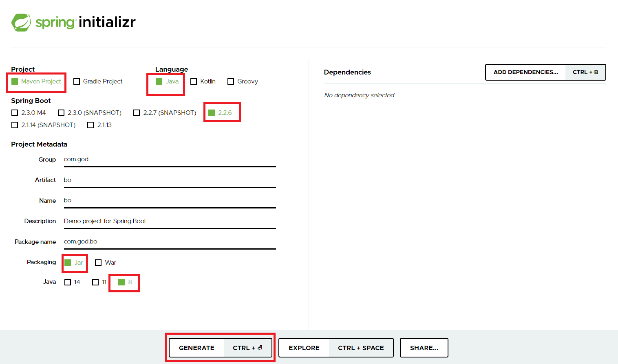The image size is (618, 364).
Task: Select Spring Boot 2.2.7 (SNAPSHOT)
Action: click(x=165, y=113)
